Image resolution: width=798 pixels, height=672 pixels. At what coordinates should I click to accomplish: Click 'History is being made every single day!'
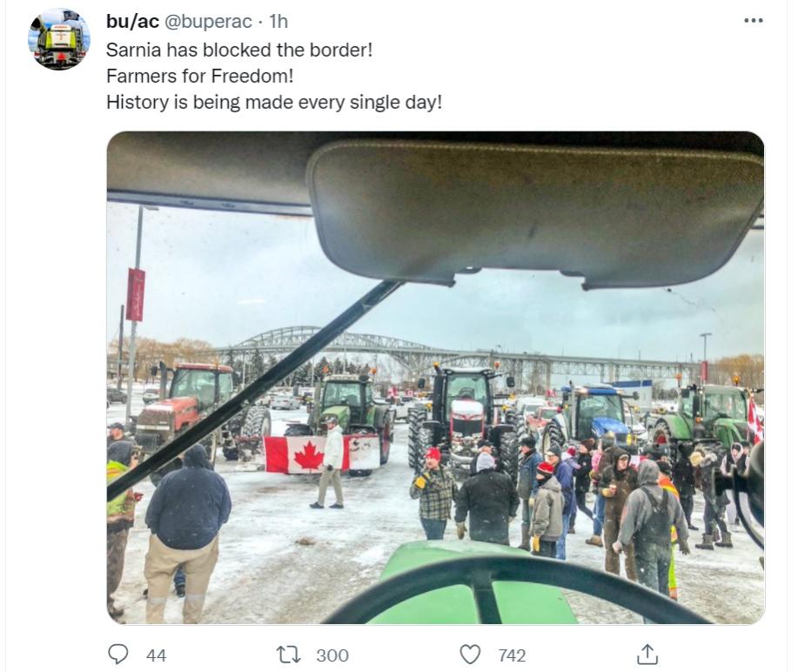[274, 103]
